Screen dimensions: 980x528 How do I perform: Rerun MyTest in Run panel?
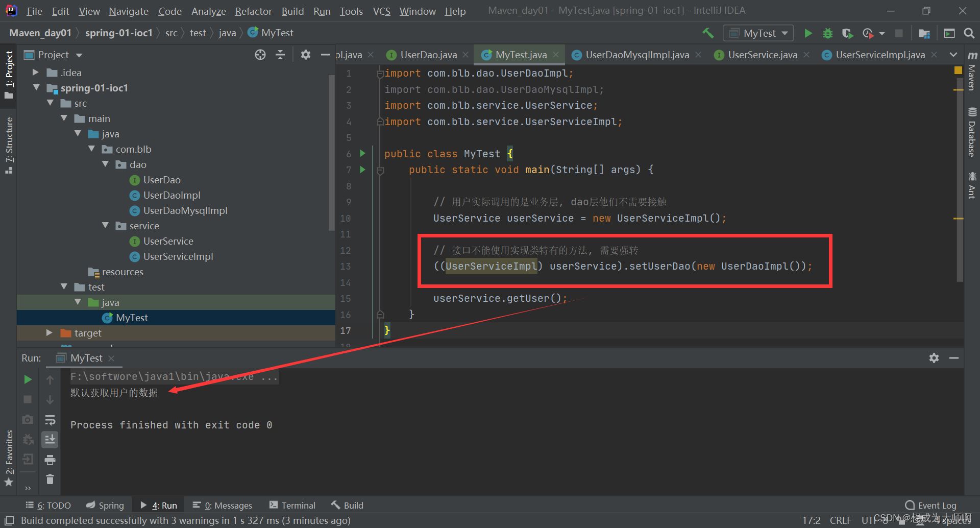pos(28,379)
